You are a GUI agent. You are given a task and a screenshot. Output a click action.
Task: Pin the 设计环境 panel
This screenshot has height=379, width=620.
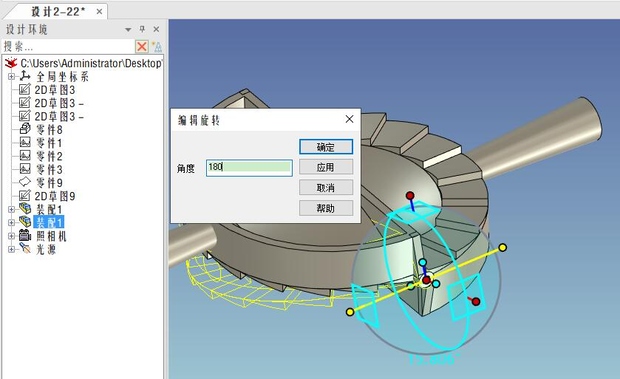[x=142, y=29]
